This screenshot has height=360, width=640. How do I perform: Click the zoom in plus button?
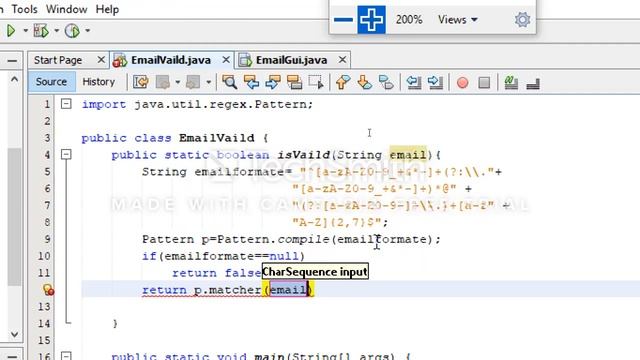371,19
